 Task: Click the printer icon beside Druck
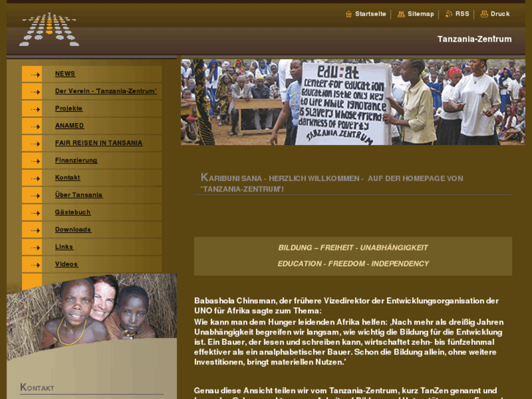pyautogui.click(x=484, y=14)
